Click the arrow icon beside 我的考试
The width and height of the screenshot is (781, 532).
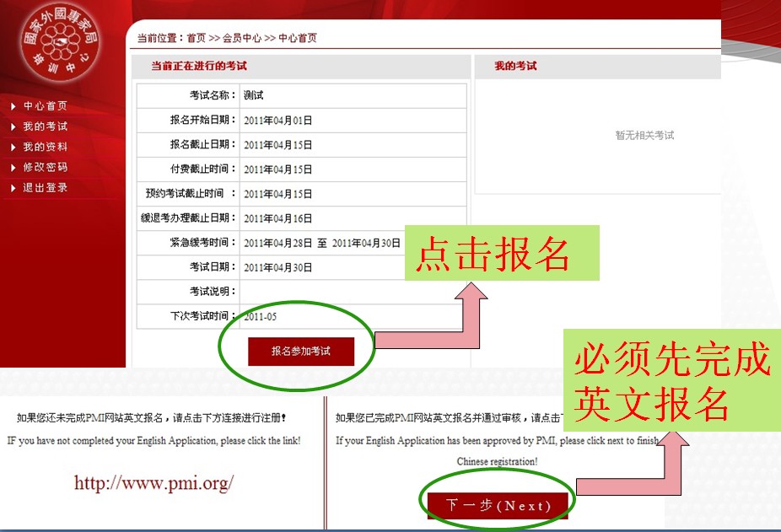click(15, 127)
